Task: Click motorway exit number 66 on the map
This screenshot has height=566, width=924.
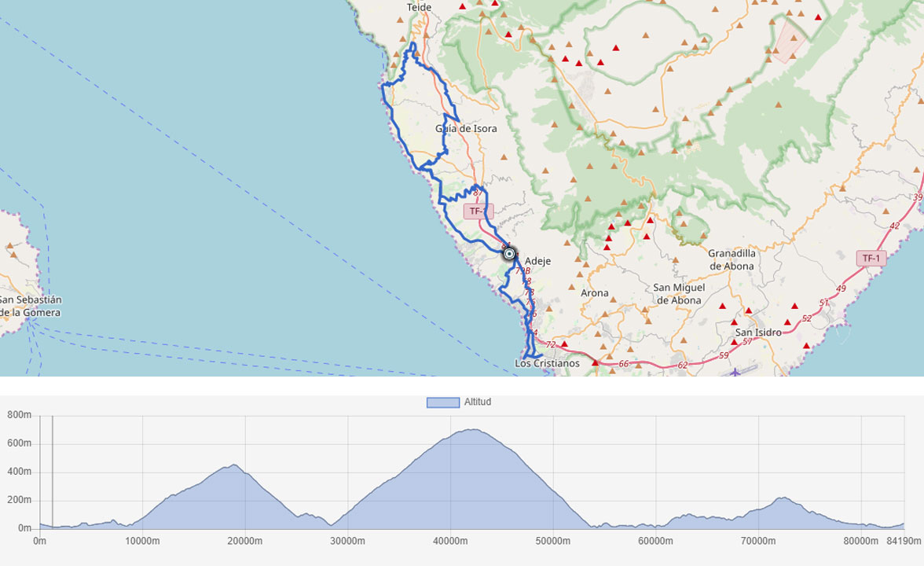Action: (x=623, y=364)
